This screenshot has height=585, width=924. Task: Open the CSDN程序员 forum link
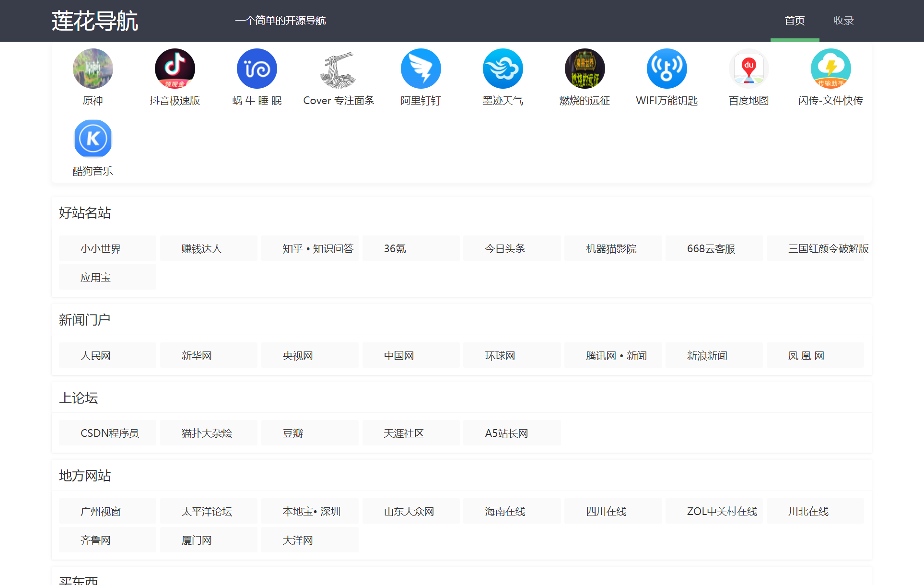(x=107, y=433)
